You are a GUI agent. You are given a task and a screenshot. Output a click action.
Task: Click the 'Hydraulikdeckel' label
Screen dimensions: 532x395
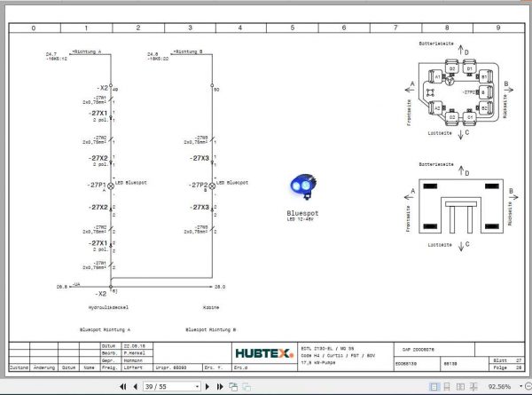point(108,307)
